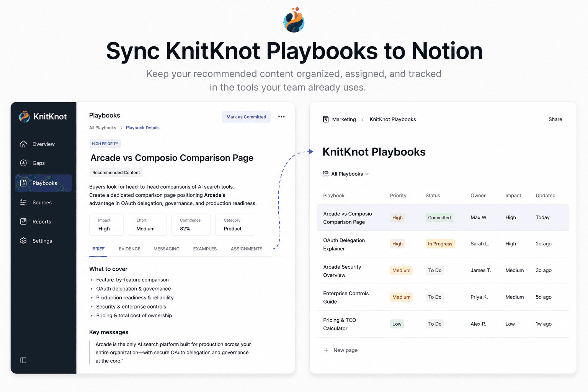The width and height of the screenshot is (588, 392).
Task: Expand the All Playbooks view dropdown chevron
Action: point(367,174)
